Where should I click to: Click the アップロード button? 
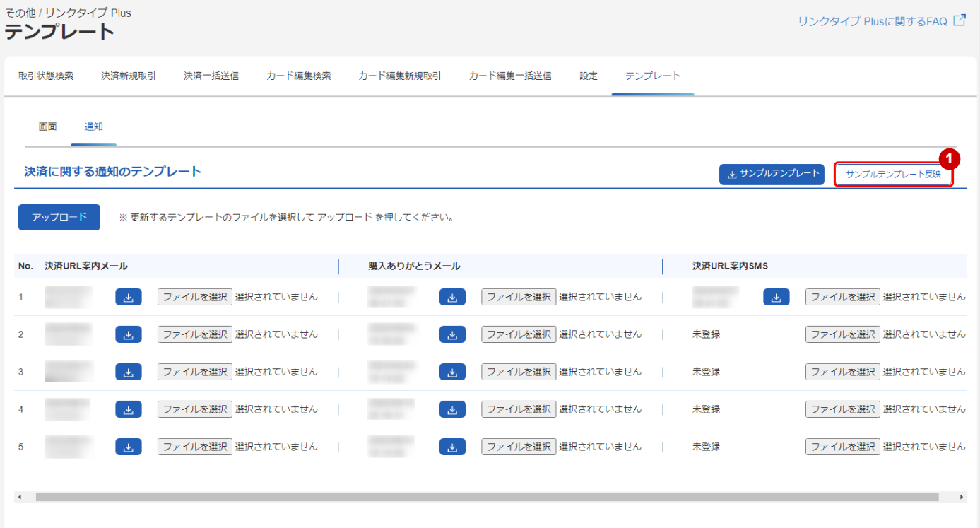click(59, 217)
